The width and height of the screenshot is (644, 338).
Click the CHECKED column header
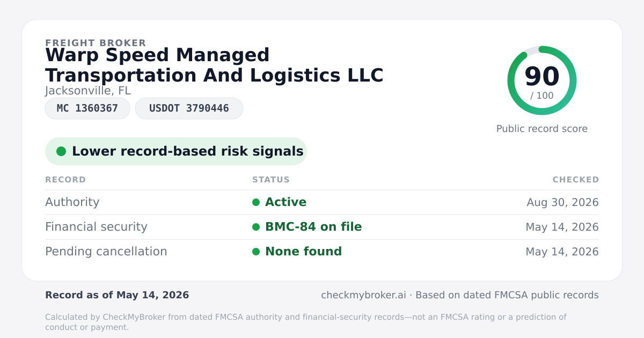click(576, 180)
